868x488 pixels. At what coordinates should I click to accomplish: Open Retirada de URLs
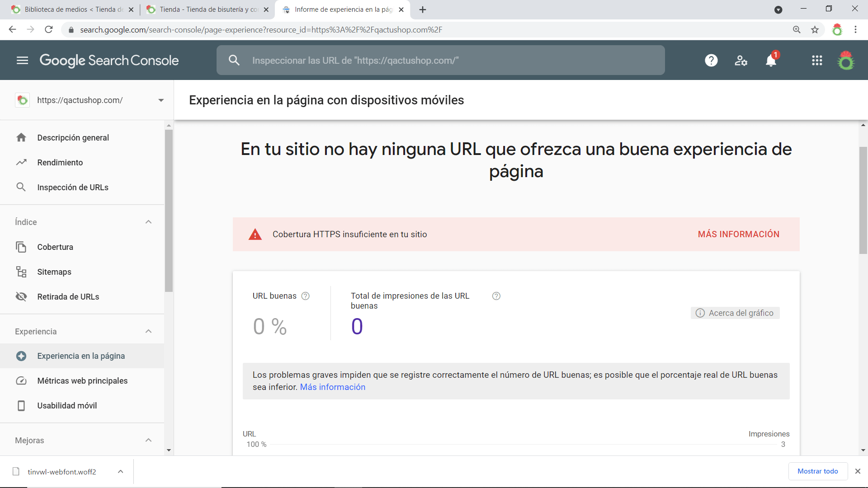click(82, 296)
